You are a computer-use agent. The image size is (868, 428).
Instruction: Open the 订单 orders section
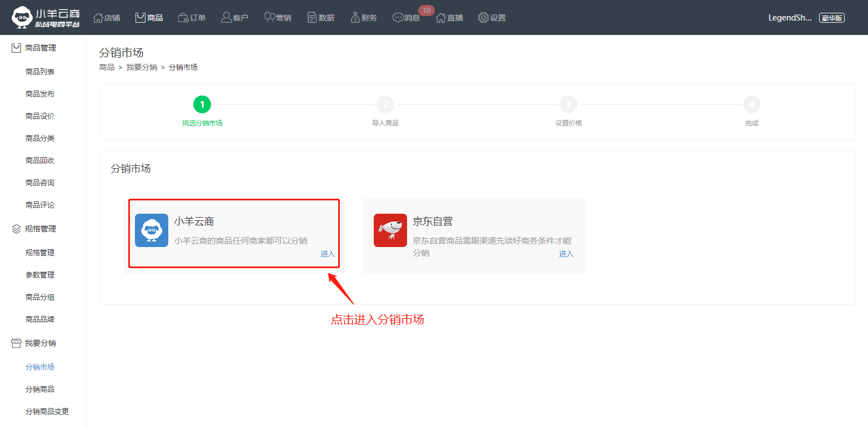(192, 18)
